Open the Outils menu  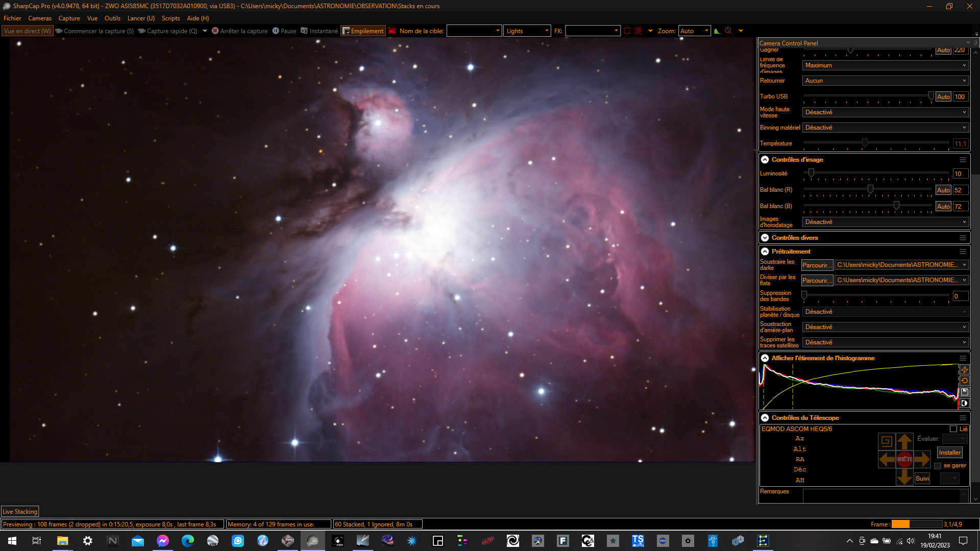(112, 18)
